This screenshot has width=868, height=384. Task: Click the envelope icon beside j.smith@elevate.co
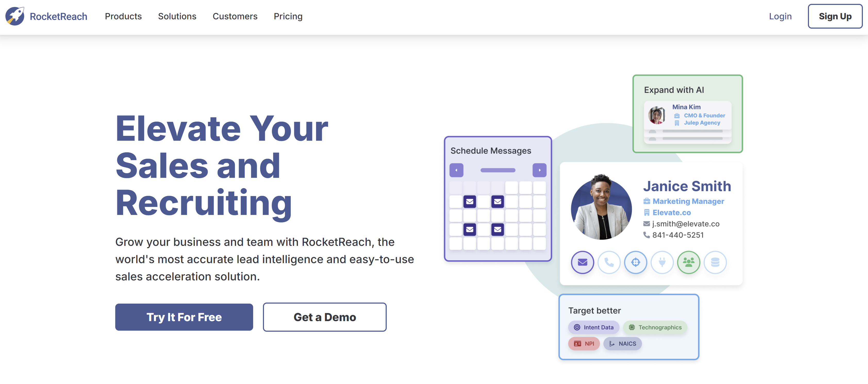(646, 224)
